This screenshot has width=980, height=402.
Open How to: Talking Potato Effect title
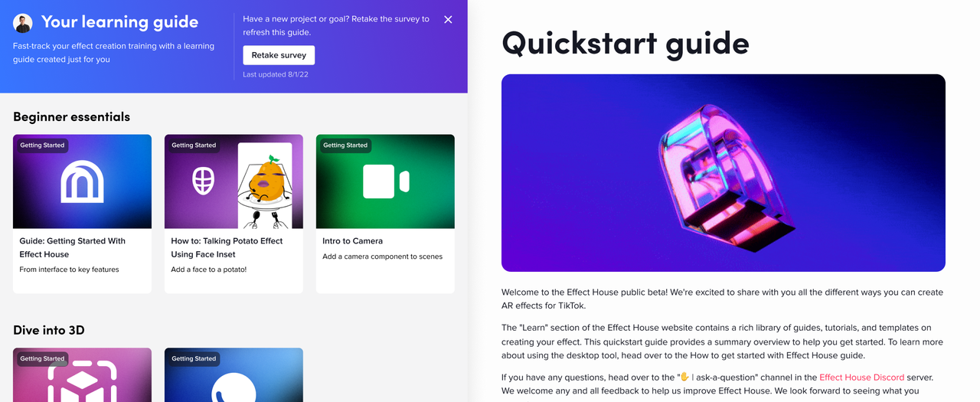point(227,247)
